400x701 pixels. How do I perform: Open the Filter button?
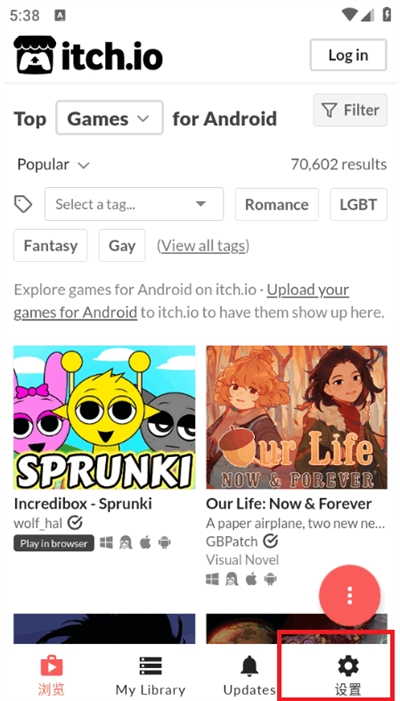(x=350, y=110)
